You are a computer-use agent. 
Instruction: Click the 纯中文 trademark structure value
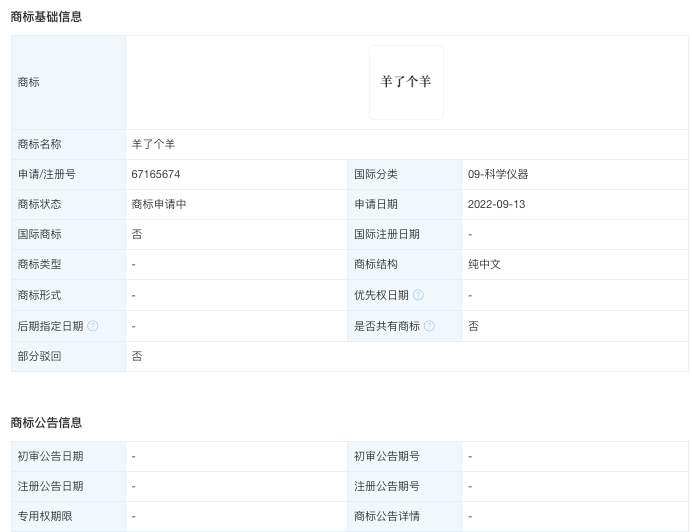[484, 264]
